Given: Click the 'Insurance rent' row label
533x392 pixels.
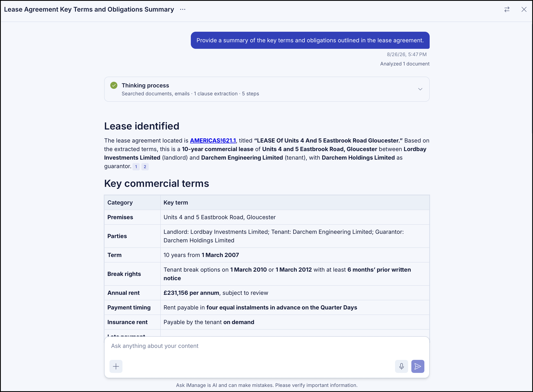Looking at the screenshot, I should 127,322.
